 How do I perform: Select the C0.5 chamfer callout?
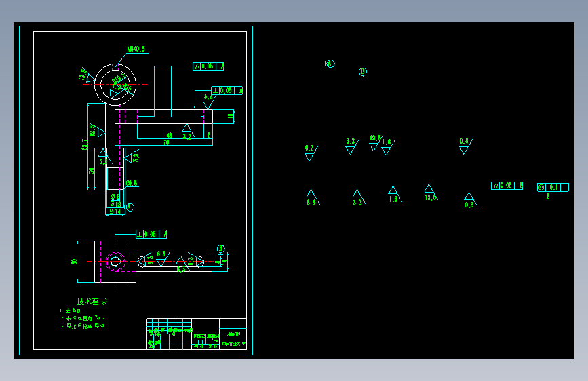[132, 183]
